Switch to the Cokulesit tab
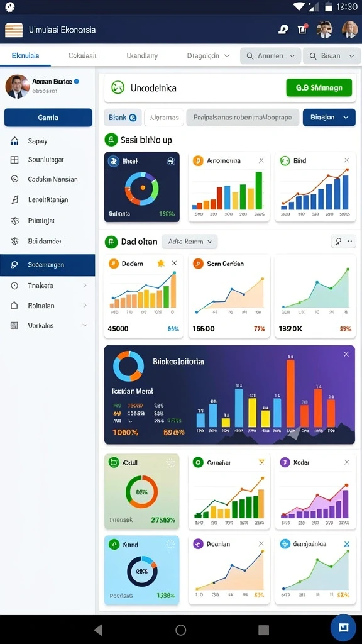The image size is (362, 644). click(82, 55)
